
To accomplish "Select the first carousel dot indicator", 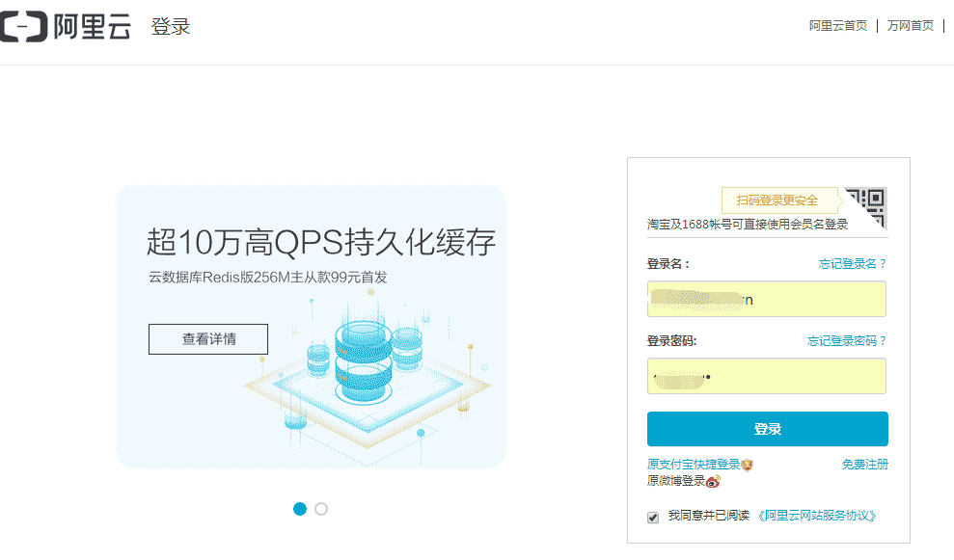I will pos(298,507).
